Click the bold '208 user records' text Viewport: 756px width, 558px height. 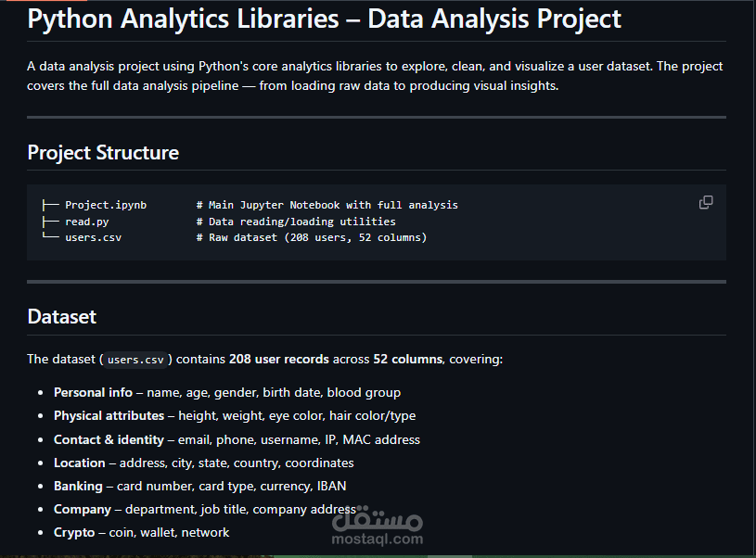pyautogui.click(x=278, y=359)
